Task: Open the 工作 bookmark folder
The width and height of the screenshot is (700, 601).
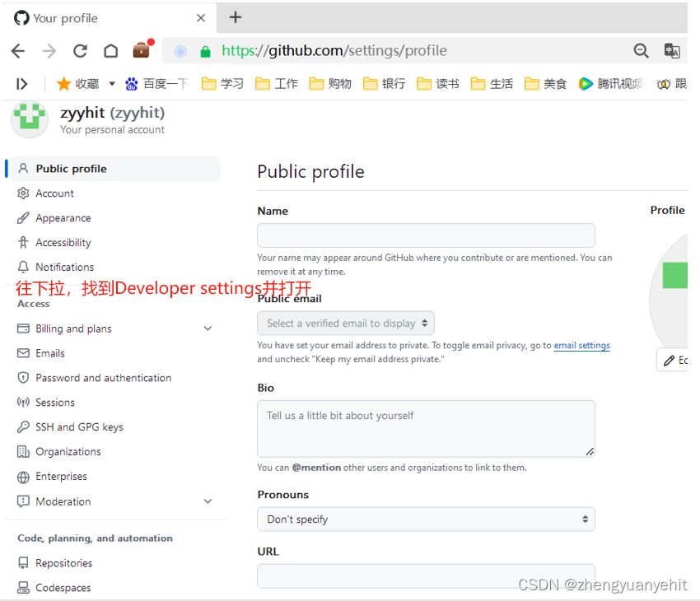Action: point(277,83)
